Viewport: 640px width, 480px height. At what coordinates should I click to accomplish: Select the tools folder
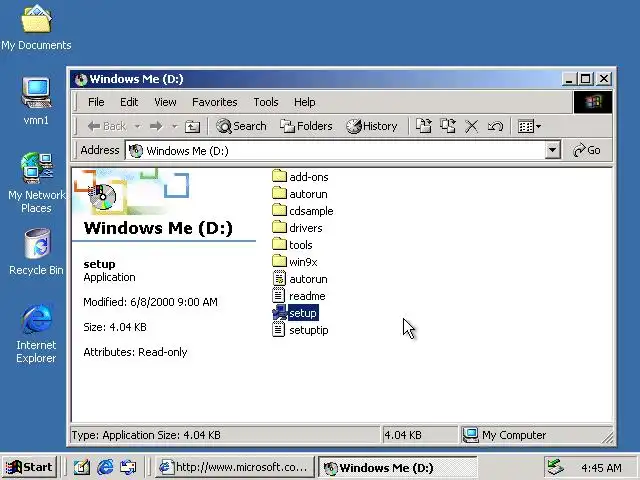[292, 245]
